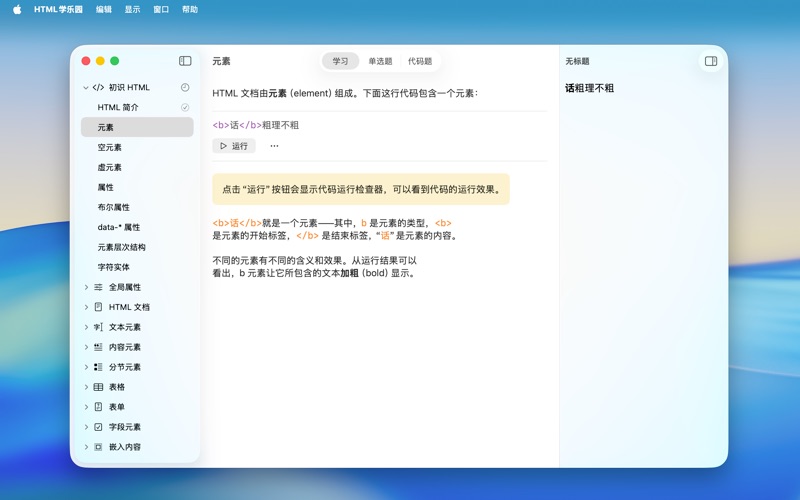Click the 嵌入内容 embed icon

(x=98, y=447)
